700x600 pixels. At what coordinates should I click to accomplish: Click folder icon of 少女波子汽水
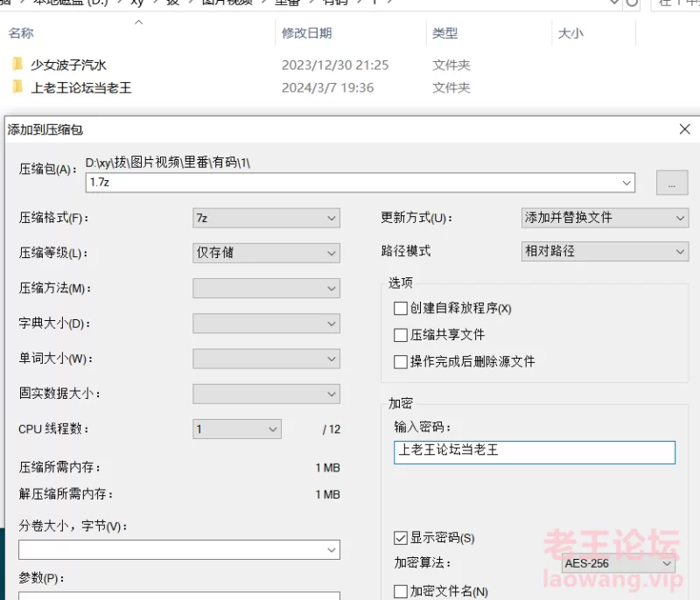pyautogui.click(x=17, y=64)
